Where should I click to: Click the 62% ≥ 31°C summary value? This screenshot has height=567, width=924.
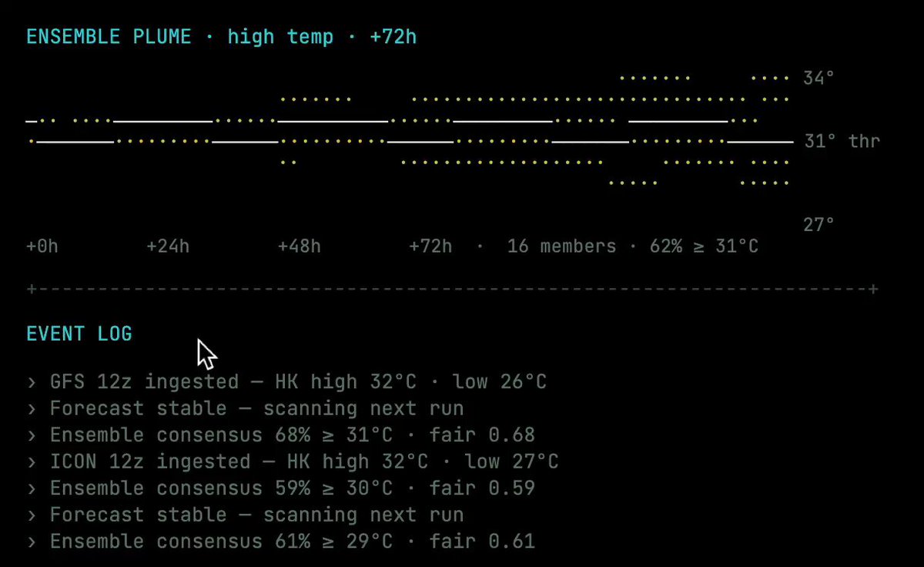(x=705, y=247)
